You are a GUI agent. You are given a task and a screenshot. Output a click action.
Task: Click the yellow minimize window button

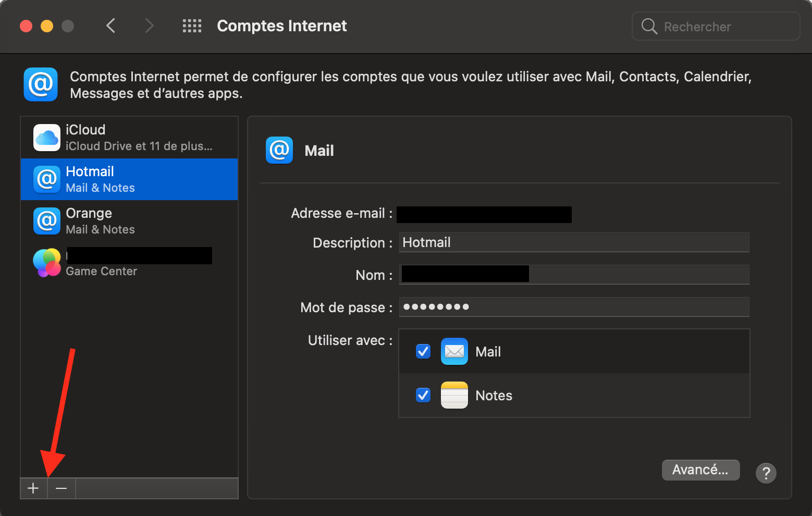[47, 26]
